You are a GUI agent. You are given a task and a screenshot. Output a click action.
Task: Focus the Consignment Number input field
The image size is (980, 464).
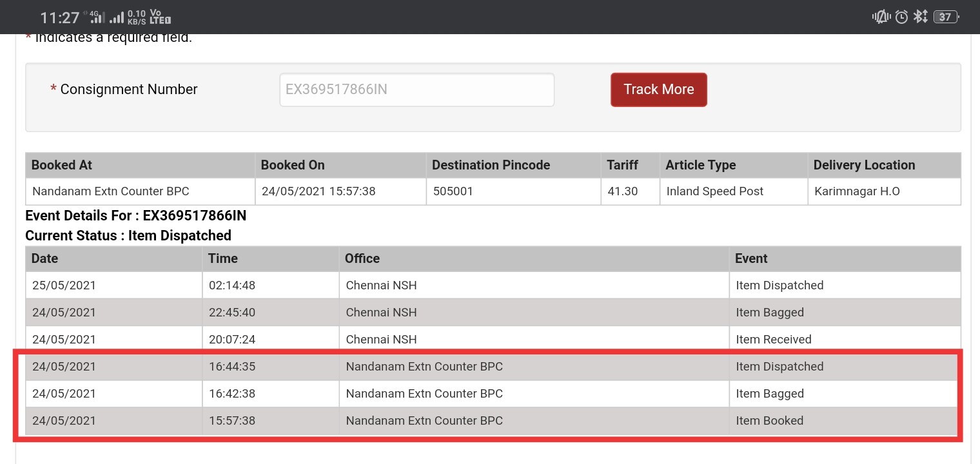[416, 90]
